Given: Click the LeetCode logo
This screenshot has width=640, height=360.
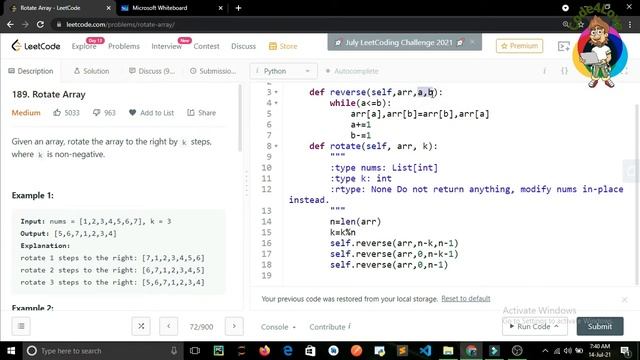Looking at the screenshot, I should pyautogui.click(x=36, y=46).
